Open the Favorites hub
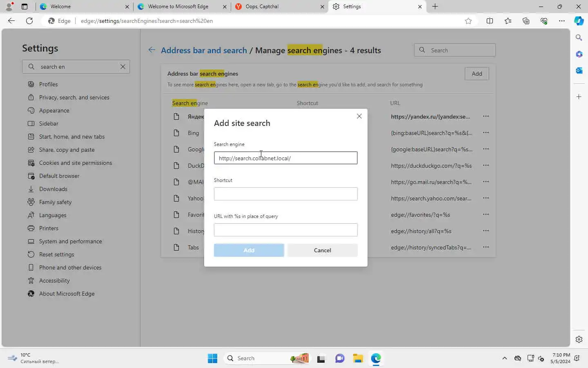 (508, 21)
